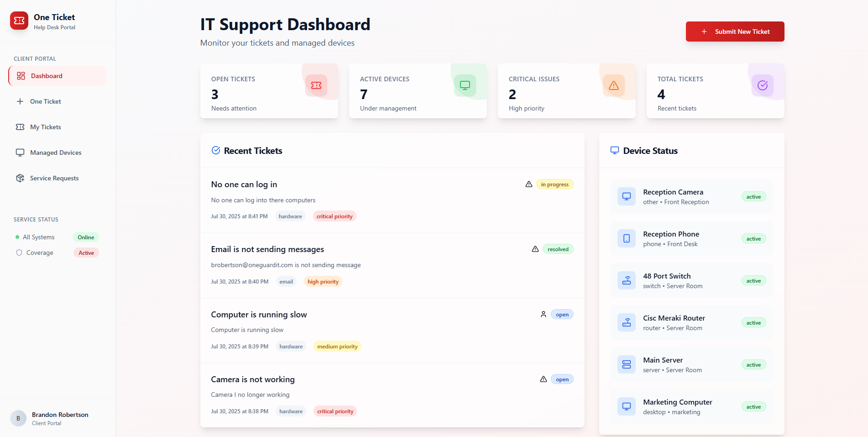
Task: Open the One Ticket sidebar item
Action: 58,101
